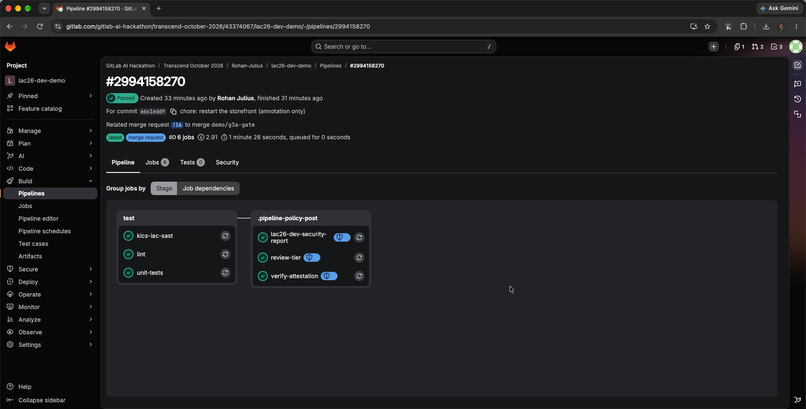Viewport: 806px width, 409px height.
Task: Group jobs by Job dependencies
Action: [x=208, y=189]
